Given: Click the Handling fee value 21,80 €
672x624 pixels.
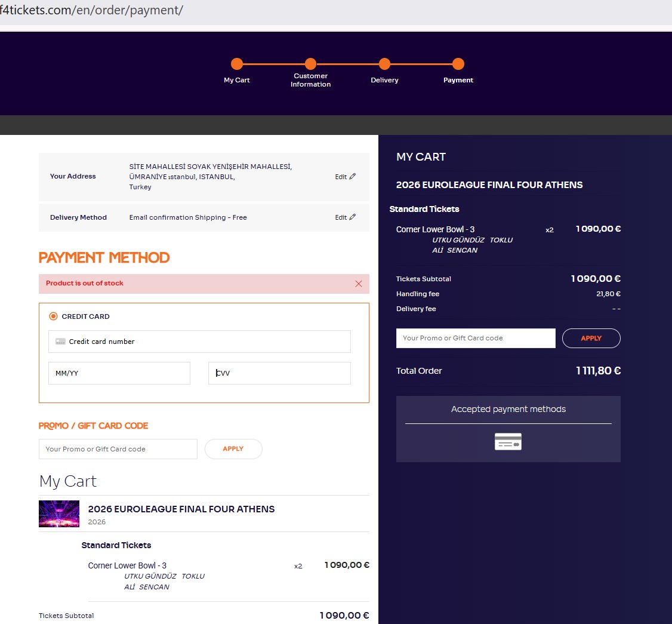Looking at the screenshot, I should point(608,294).
